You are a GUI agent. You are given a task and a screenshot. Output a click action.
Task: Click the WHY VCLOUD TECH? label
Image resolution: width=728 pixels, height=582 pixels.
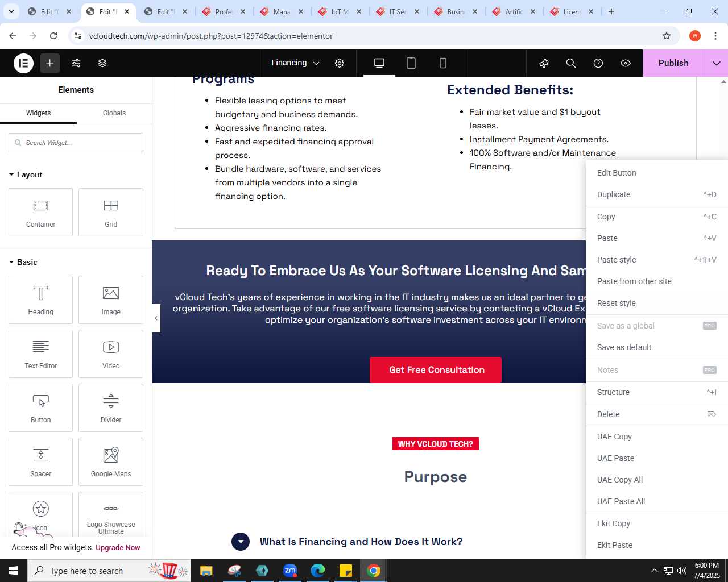[x=436, y=444]
